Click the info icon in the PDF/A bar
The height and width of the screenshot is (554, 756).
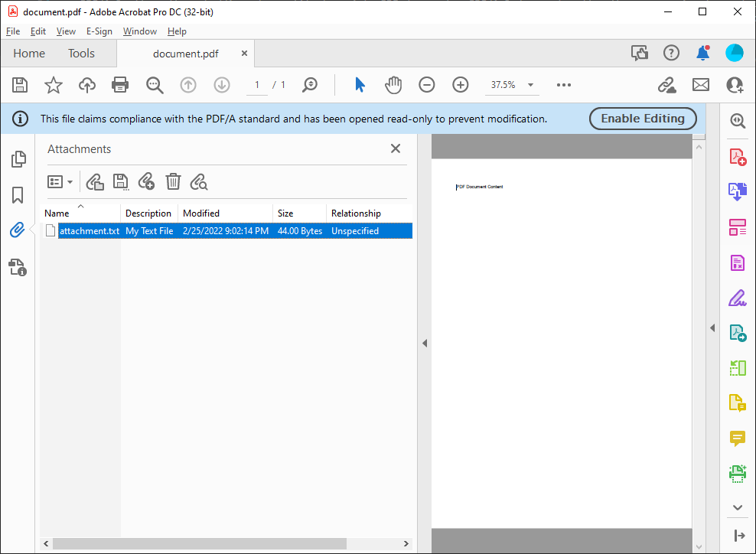click(x=20, y=119)
